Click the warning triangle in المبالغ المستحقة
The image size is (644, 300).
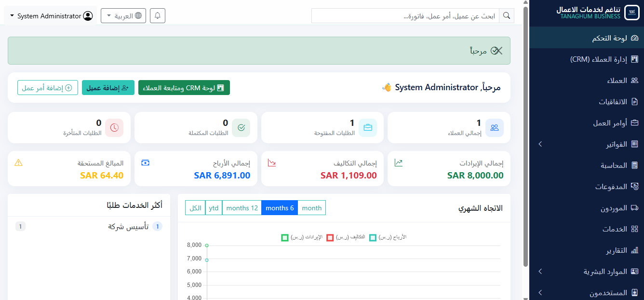point(18,163)
